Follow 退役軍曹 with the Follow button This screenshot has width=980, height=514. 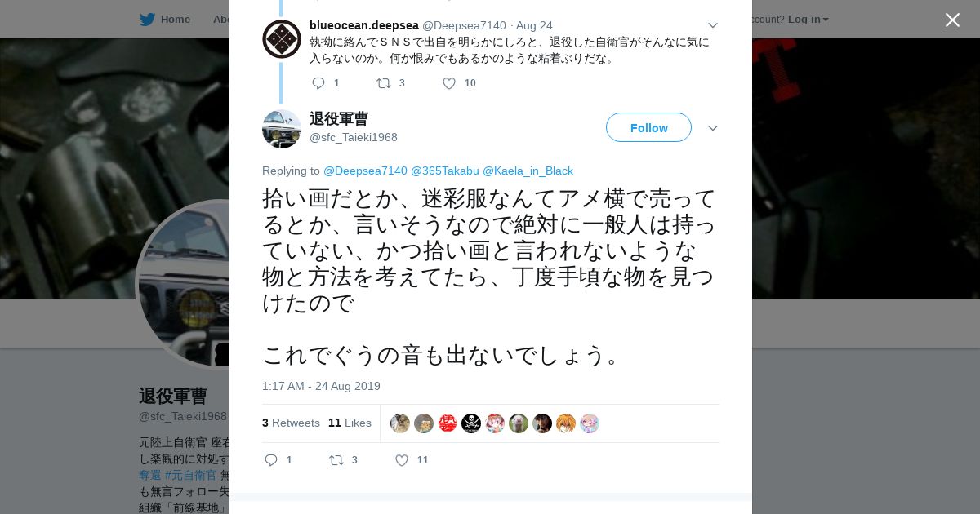(648, 127)
